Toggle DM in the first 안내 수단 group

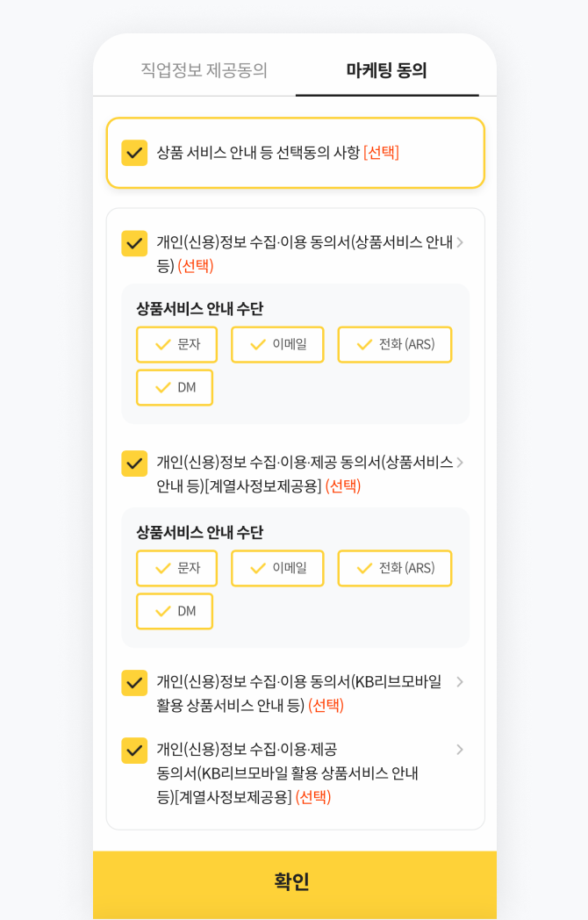[x=175, y=388]
